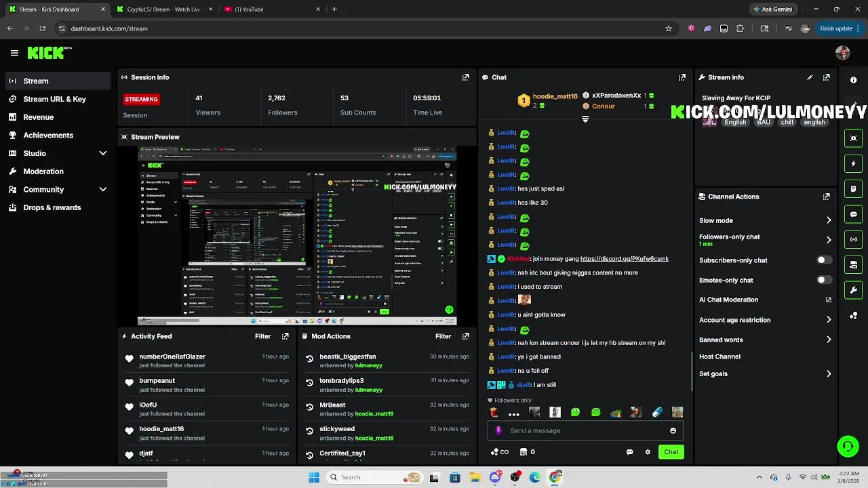Viewport: 868px width, 488px height.
Task: Open chat settings gear icon
Action: (x=648, y=452)
